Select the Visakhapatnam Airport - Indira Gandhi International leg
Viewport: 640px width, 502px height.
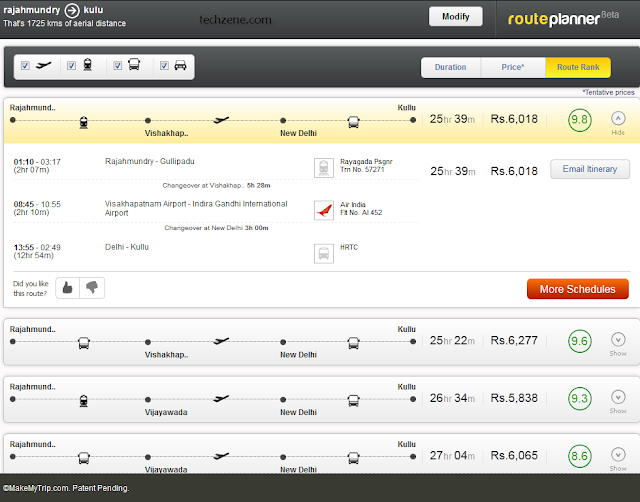(x=196, y=208)
